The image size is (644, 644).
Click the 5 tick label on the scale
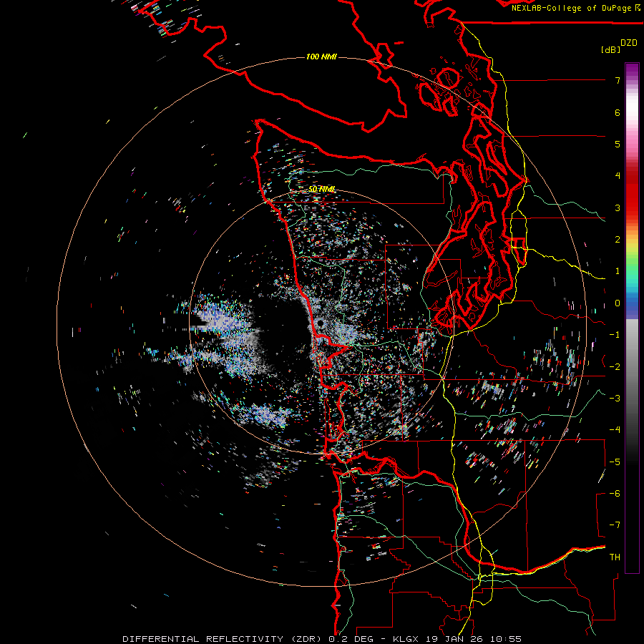coord(618,144)
